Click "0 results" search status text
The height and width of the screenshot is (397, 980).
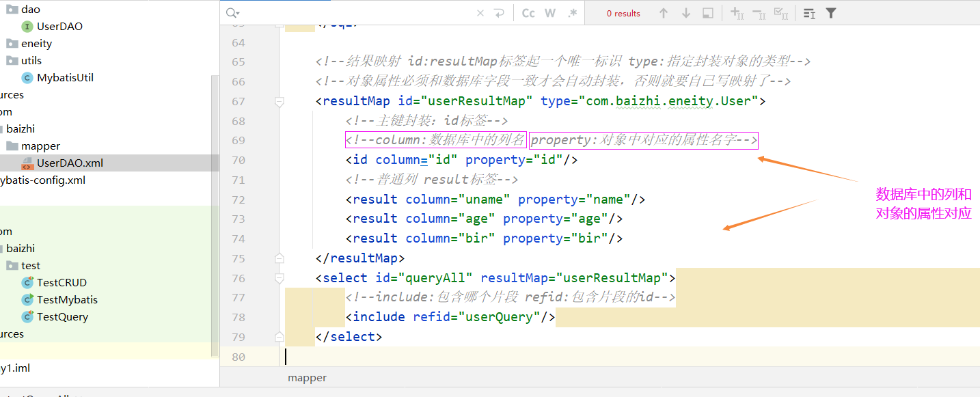point(623,13)
